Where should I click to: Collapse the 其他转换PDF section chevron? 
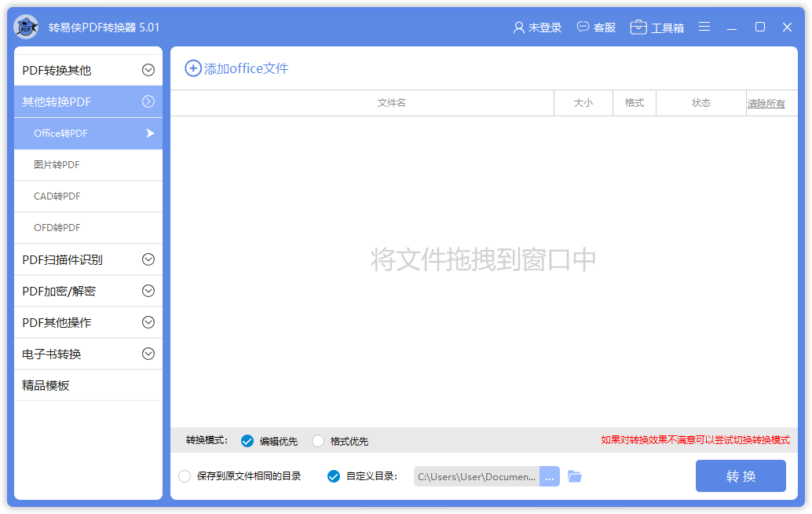point(148,101)
